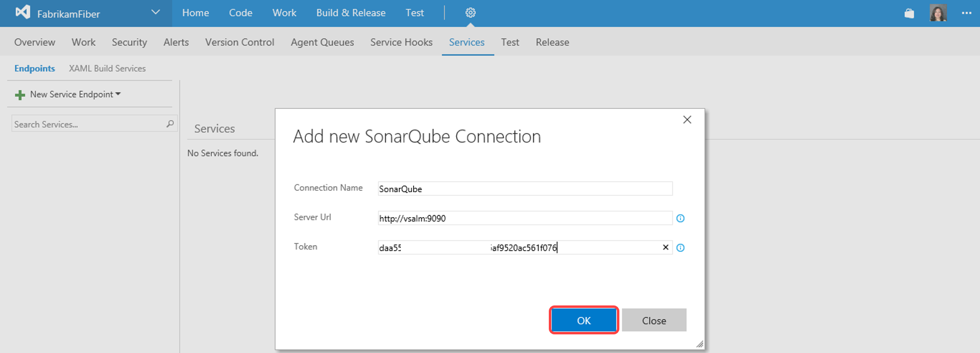Viewport: 980px width, 353px height.
Task: Select the Endpoints sub-tab
Action: pos(34,68)
